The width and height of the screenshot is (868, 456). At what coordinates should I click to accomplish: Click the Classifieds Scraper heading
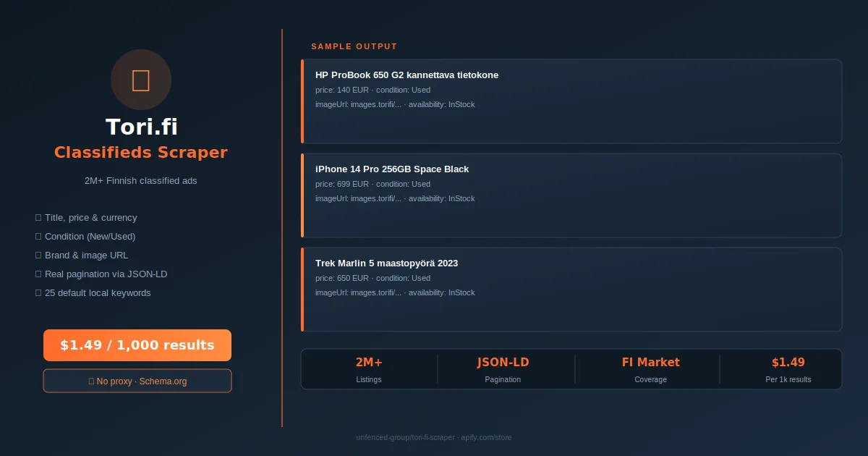[x=141, y=153]
